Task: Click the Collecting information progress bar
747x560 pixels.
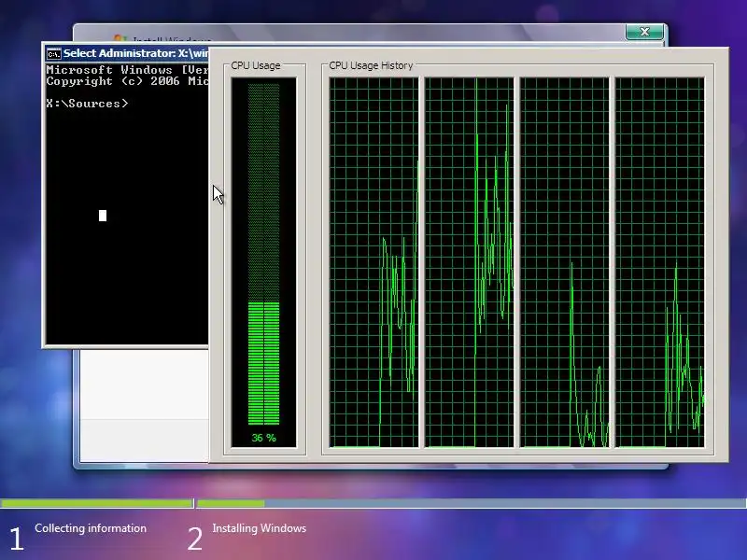Action: point(97,503)
